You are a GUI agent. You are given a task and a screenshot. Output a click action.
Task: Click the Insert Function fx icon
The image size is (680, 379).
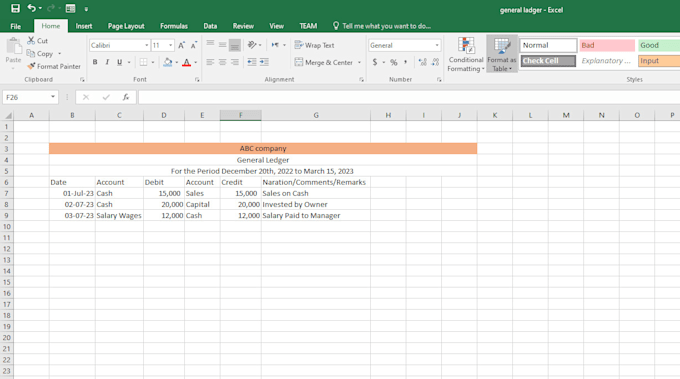click(126, 97)
